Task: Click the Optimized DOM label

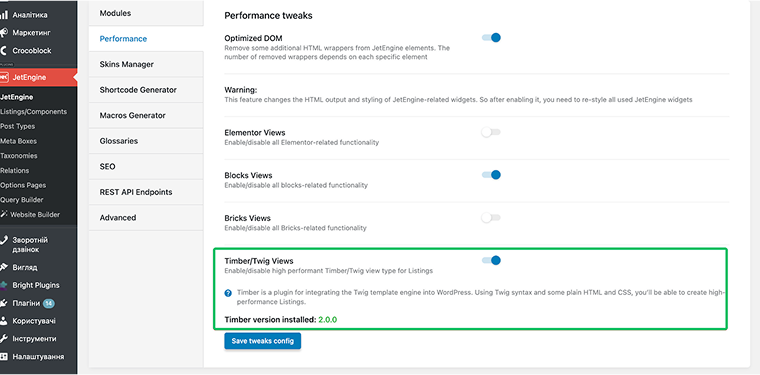Action: pos(253,38)
